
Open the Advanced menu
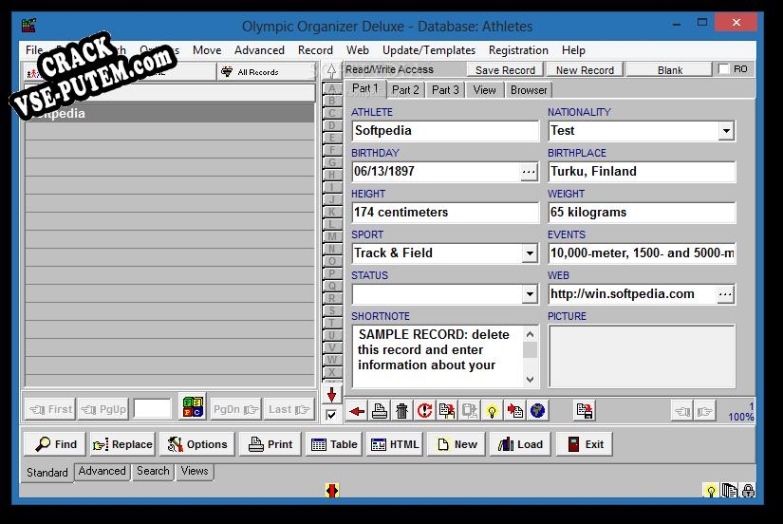[259, 50]
